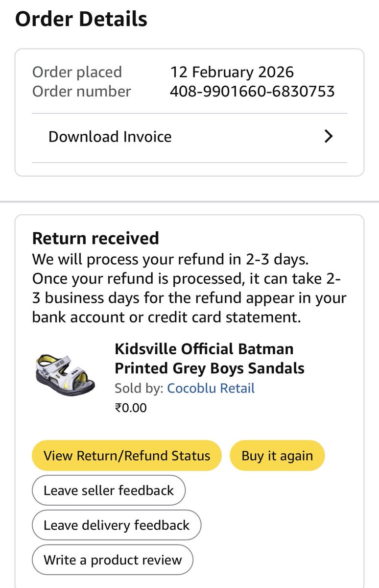Click the refund processing description text

click(x=189, y=288)
